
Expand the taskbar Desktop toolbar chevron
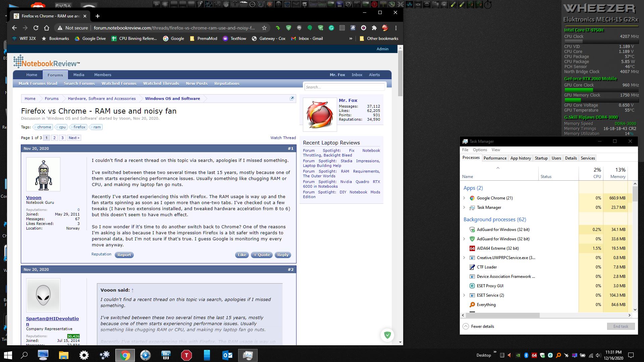495,352
